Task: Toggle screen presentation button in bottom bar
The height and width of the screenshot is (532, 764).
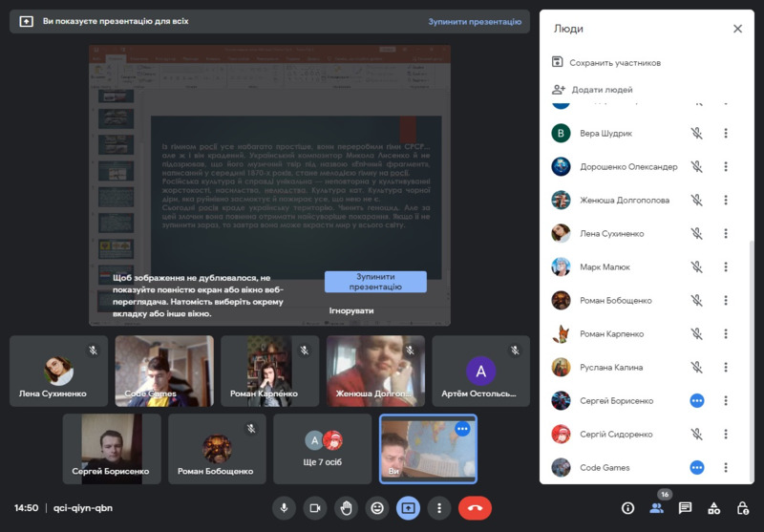Action: point(408,508)
